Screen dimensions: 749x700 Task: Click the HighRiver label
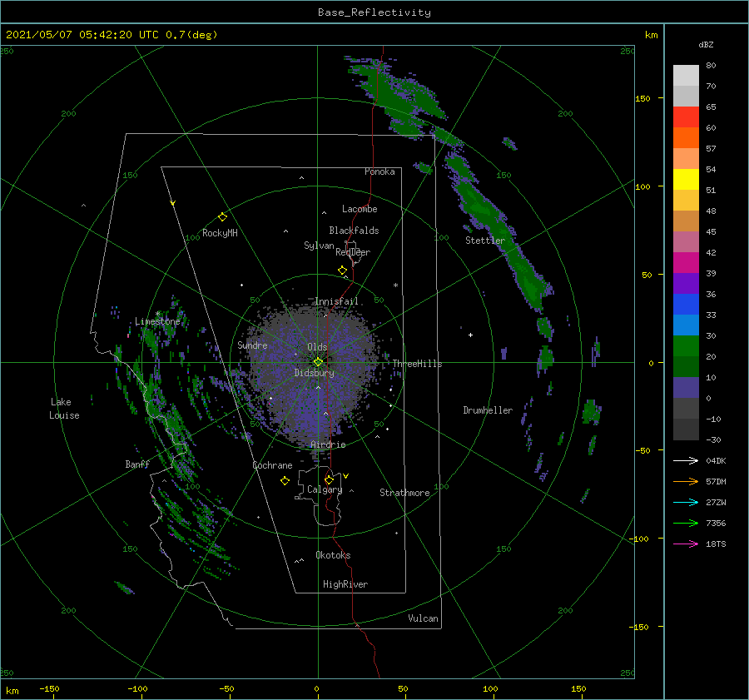coord(345,584)
